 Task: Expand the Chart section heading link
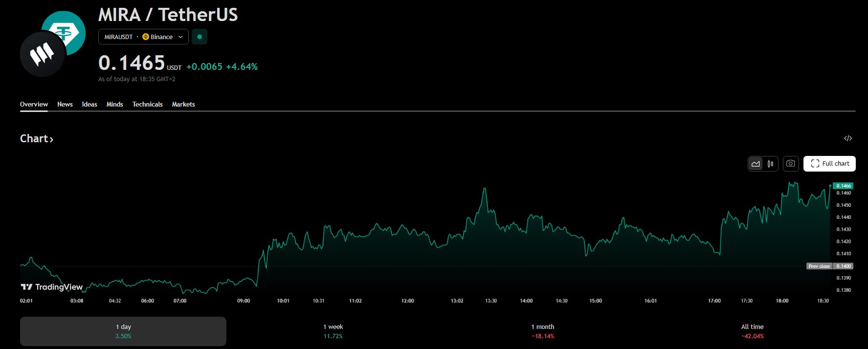click(37, 139)
